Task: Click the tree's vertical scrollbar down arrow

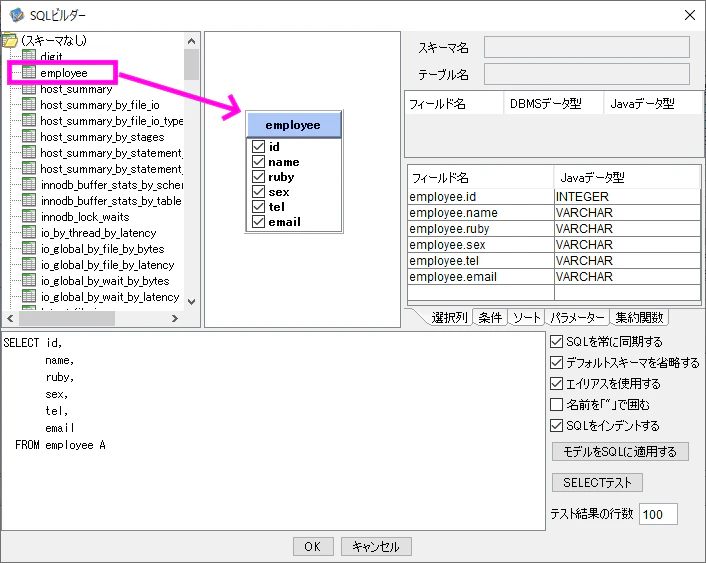Action: tap(191, 302)
